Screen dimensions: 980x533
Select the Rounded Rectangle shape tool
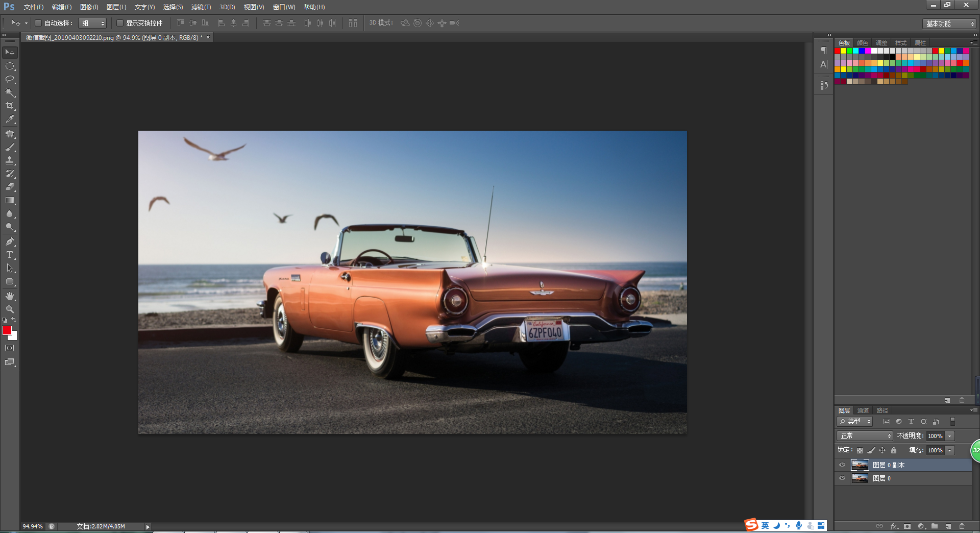click(10, 281)
